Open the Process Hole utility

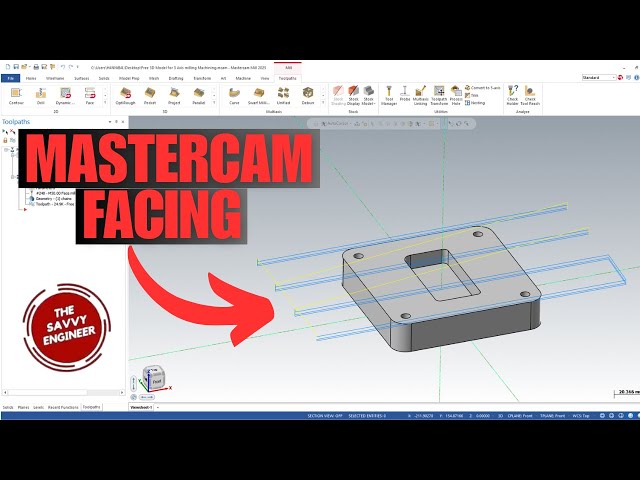click(x=456, y=96)
